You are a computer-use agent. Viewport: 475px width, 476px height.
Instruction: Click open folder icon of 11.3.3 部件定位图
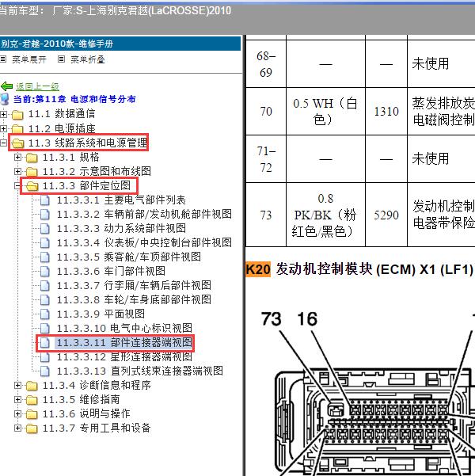32,186
